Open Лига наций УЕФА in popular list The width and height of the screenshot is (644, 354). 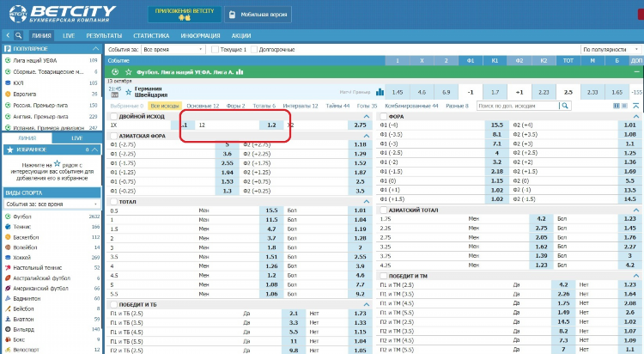(35, 60)
